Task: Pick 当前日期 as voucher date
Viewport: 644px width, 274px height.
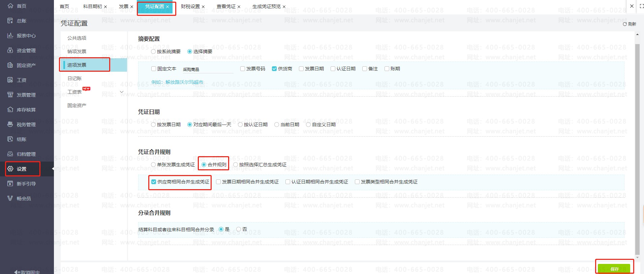Action: (x=277, y=125)
